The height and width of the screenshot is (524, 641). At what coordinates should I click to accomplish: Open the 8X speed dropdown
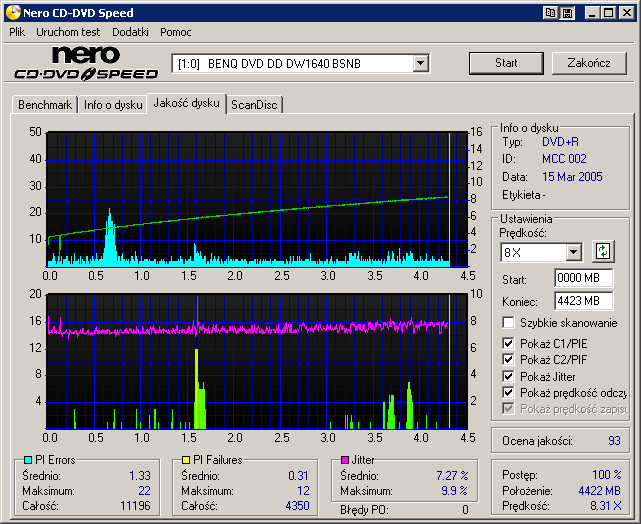pyautogui.click(x=574, y=252)
